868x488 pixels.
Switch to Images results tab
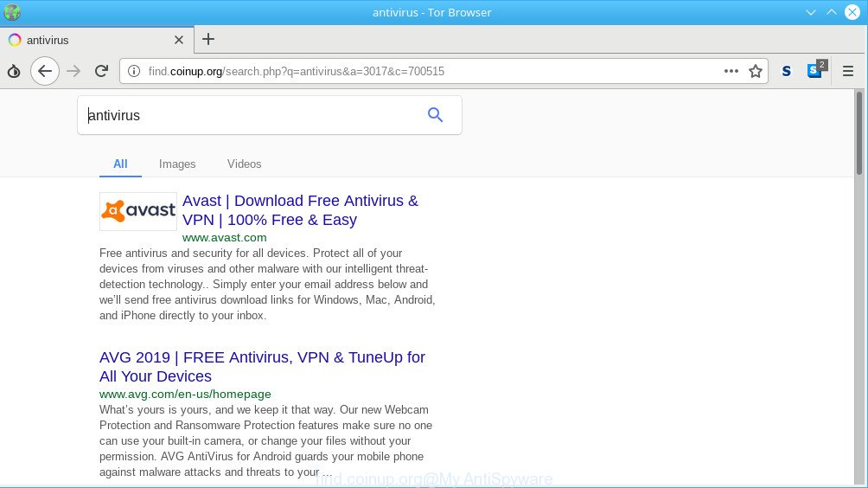coord(177,164)
